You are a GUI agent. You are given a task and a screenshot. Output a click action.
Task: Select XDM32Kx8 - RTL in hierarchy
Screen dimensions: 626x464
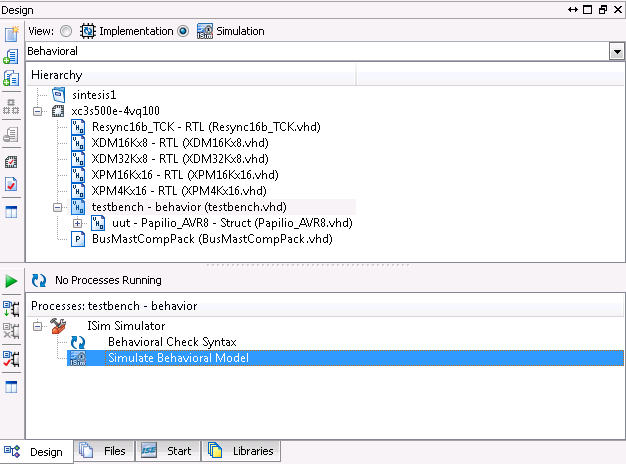(180, 159)
